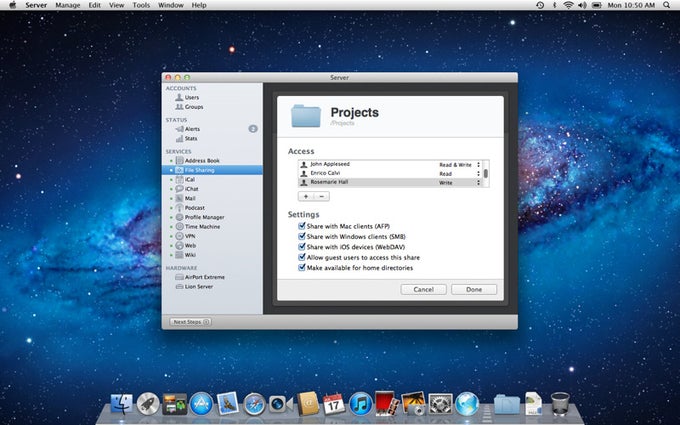Toggle Make available for home directories

click(x=302, y=268)
